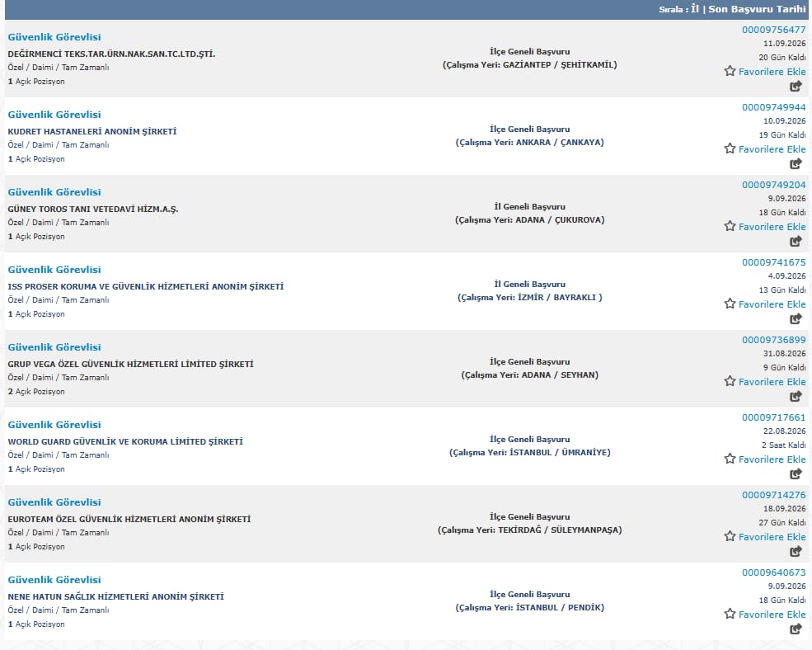
Task: Select company name DEĞİRMENCİ TEKS.TAR.ÜRN.NAK.SAN.TC.LTD.ŞTİ.
Action: tap(111, 54)
